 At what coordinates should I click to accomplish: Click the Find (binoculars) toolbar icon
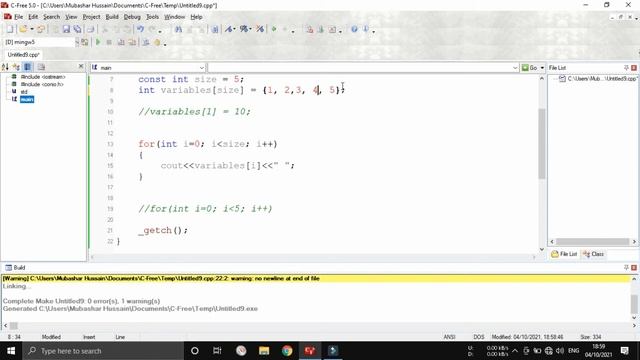pos(178,29)
